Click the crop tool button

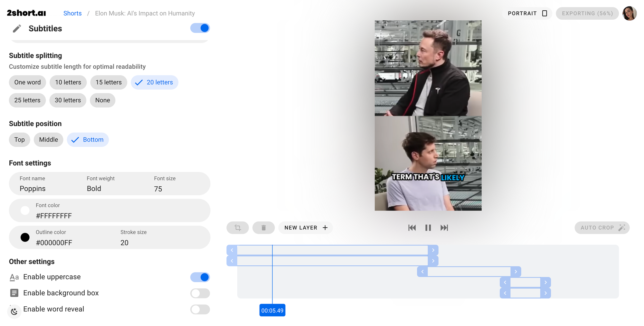[x=238, y=228]
